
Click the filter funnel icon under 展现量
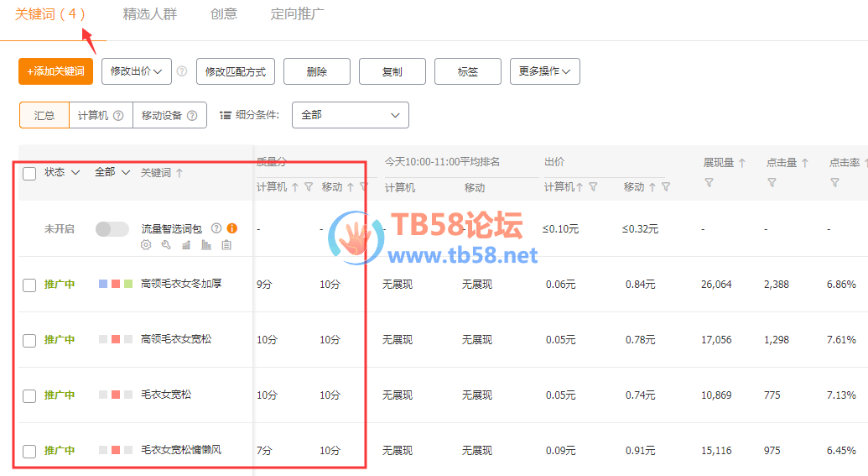tap(709, 182)
